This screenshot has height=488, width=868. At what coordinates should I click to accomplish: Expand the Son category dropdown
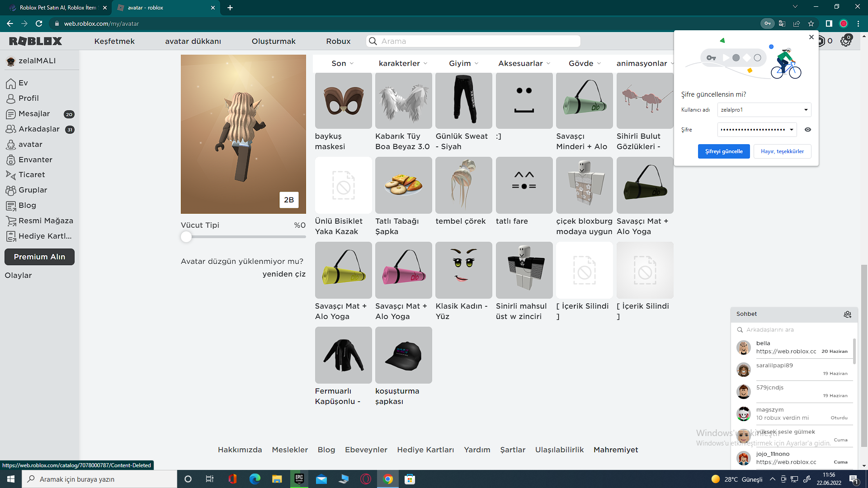pyautogui.click(x=342, y=63)
